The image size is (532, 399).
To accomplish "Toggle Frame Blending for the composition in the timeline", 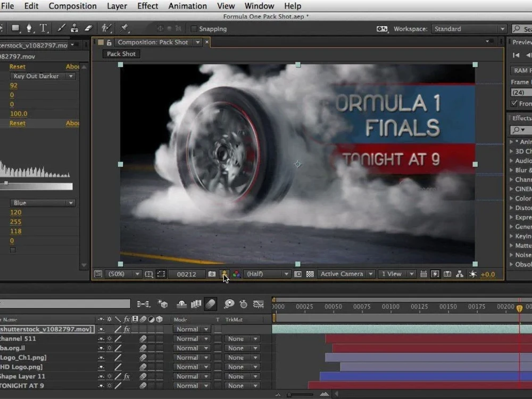I will [196, 304].
